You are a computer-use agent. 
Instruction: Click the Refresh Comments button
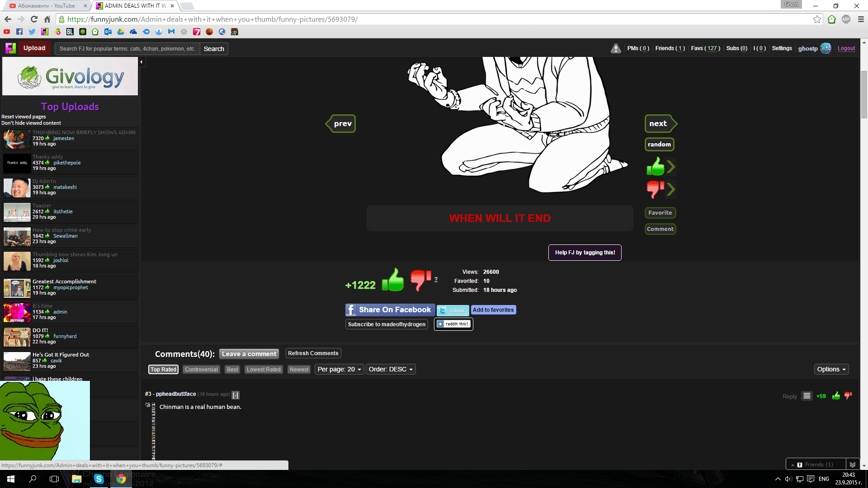point(313,353)
